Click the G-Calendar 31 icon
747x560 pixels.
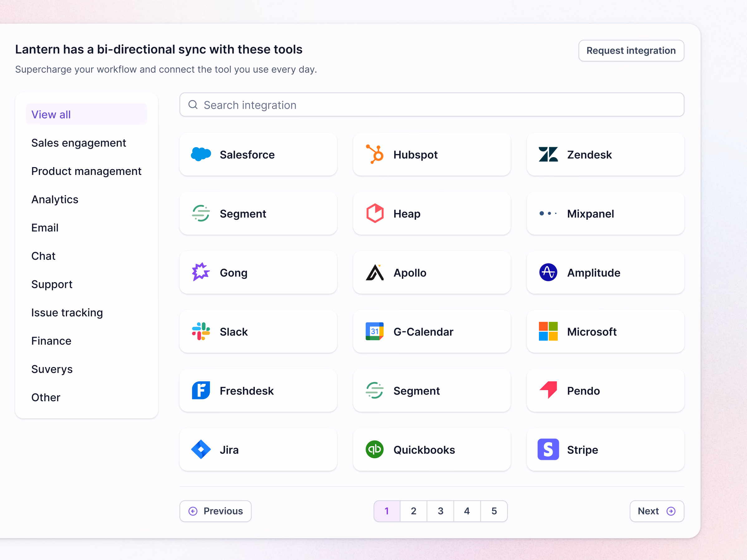(x=375, y=331)
